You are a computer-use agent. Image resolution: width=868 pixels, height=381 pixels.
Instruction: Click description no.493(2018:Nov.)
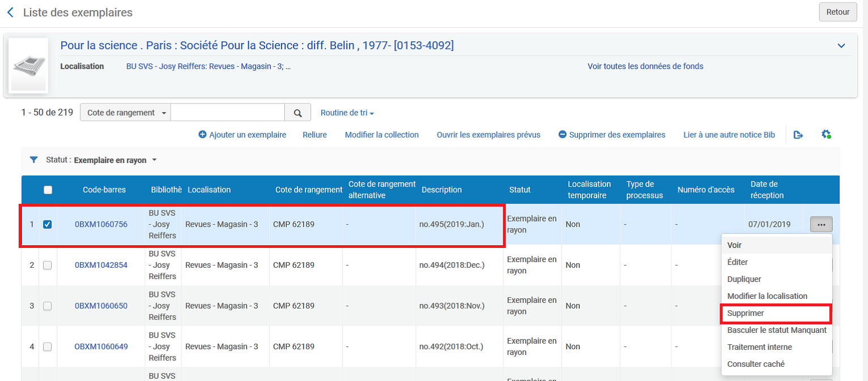pyautogui.click(x=452, y=306)
